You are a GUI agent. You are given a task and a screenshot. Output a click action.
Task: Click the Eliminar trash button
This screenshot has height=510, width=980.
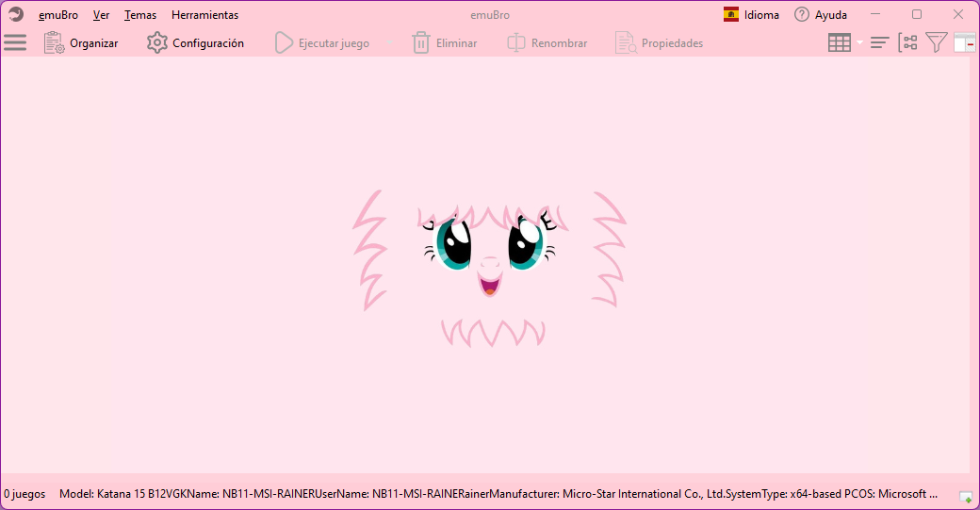coord(445,43)
